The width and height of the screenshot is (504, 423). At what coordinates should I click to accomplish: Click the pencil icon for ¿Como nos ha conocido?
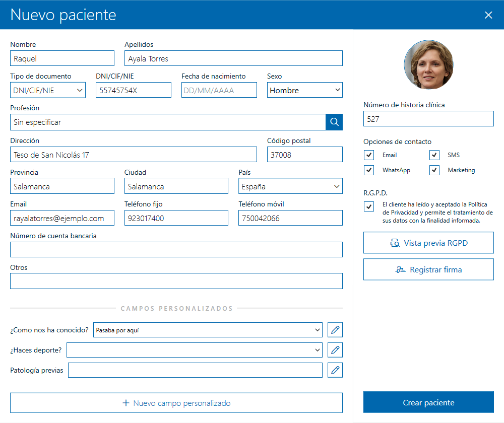point(335,329)
